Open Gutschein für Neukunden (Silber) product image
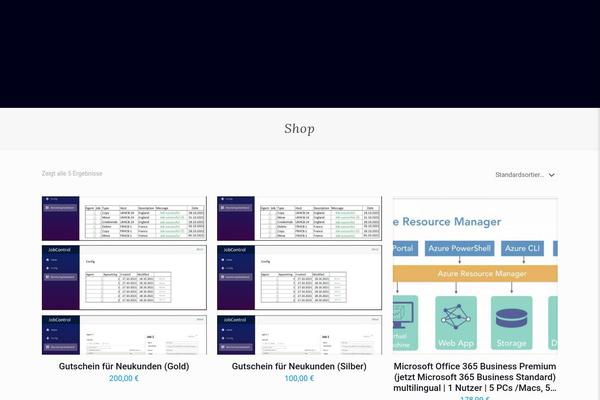Screen dimensions: 600x400 (299, 275)
